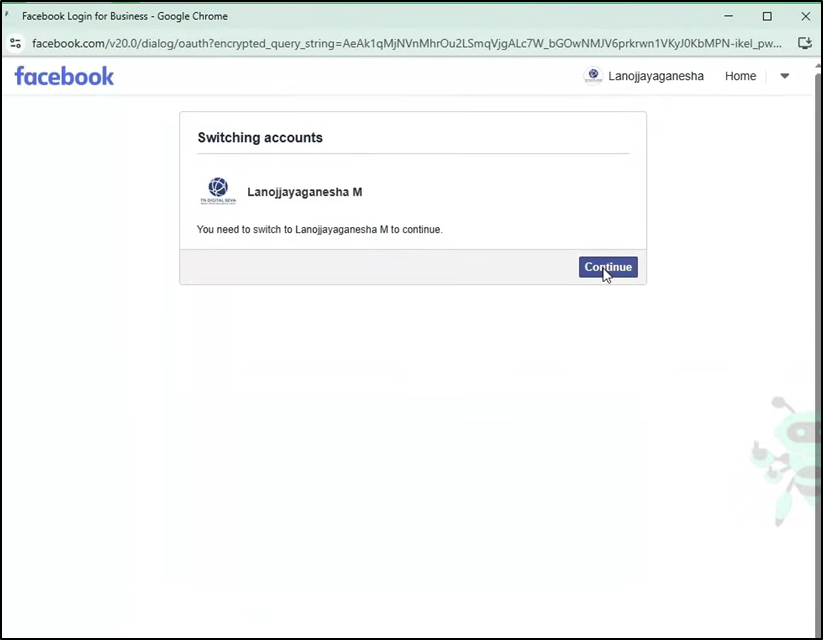Click the window title bar text
This screenshot has width=823, height=640.
[x=125, y=16]
